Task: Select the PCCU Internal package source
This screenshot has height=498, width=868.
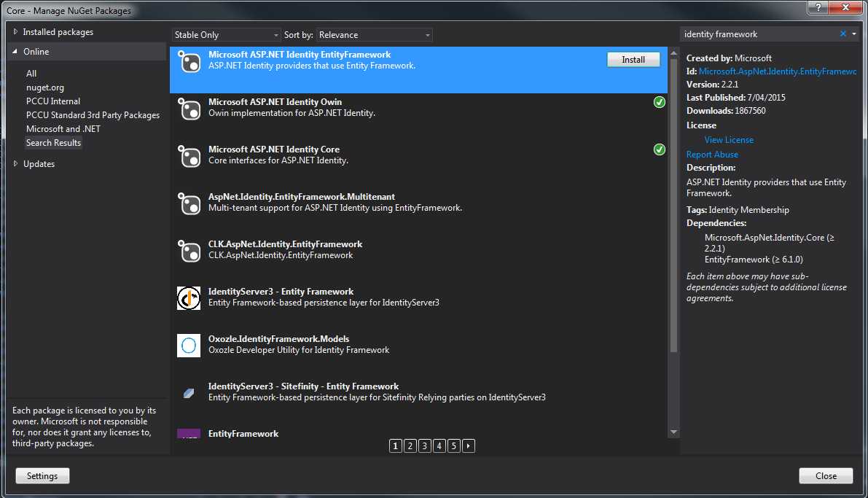Action: pyautogui.click(x=53, y=101)
